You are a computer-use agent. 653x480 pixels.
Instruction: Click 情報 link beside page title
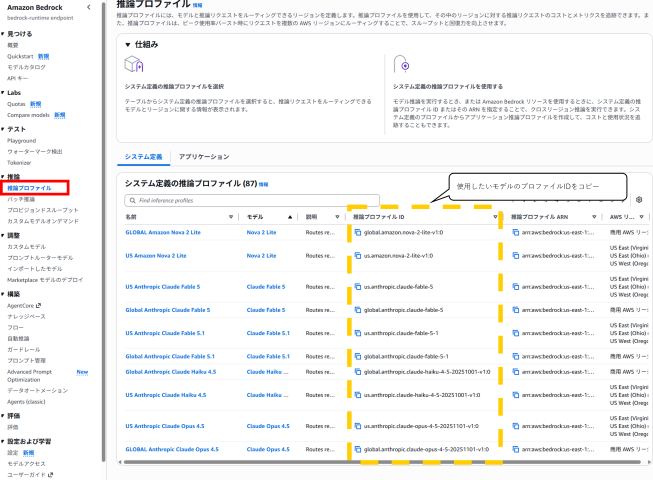[197, 5]
